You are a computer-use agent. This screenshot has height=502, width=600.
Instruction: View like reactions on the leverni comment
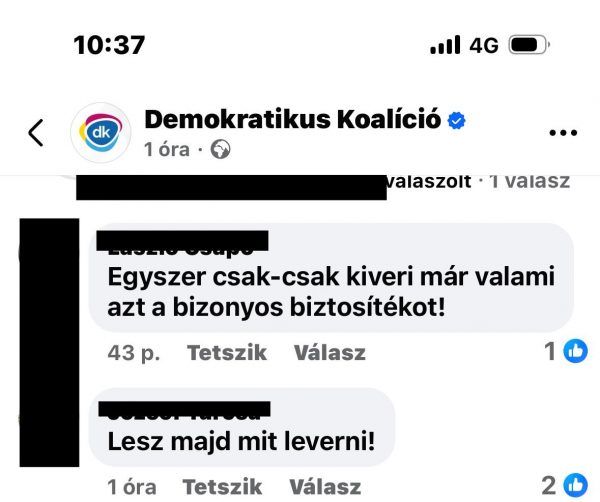point(565,485)
